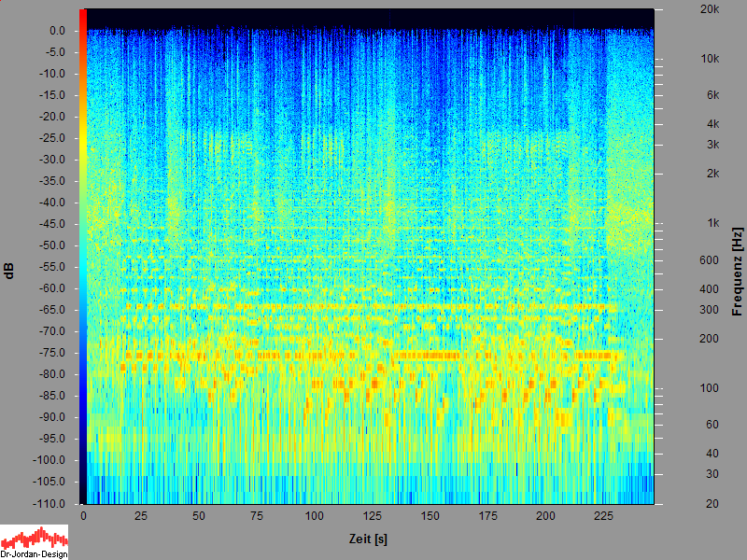The width and height of the screenshot is (747, 560).
Task: Select the 'Frequenz [Hz]' axis label
Action: point(738,271)
